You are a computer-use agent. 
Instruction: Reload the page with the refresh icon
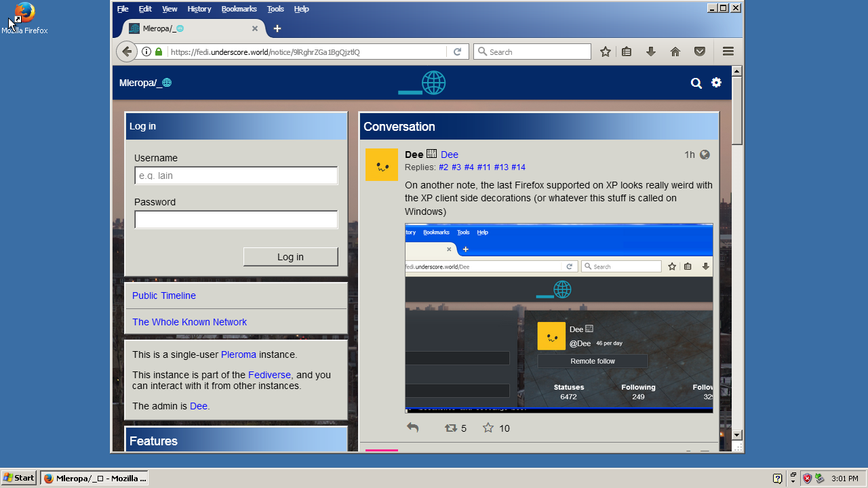click(458, 52)
